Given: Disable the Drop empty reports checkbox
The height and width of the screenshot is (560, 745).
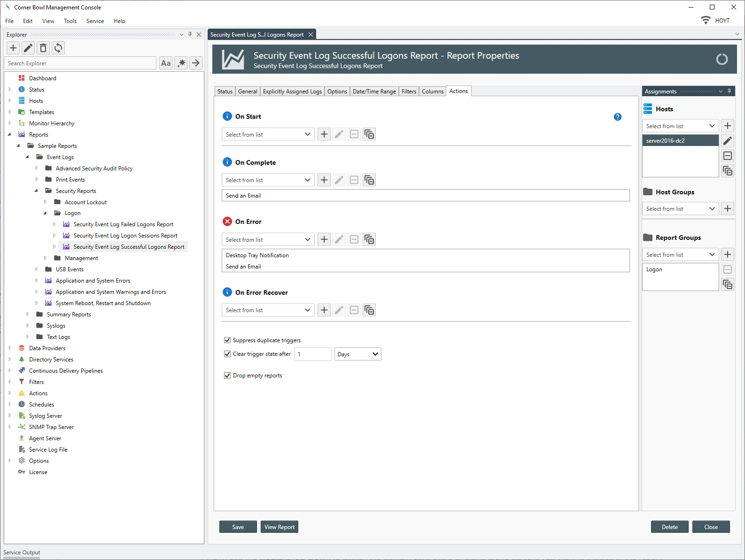Looking at the screenshot, I should click(x=227, y=376).
